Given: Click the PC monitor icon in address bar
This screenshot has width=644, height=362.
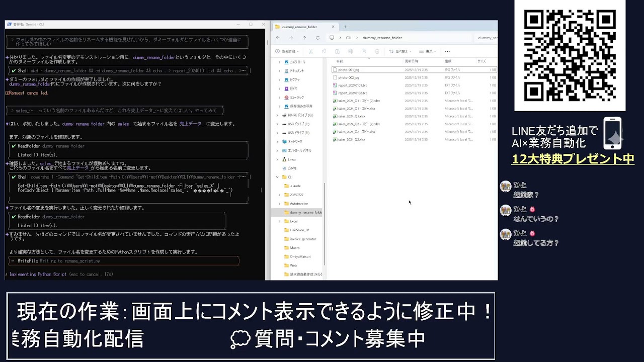Looking at the screenshot, I should 332,38.
